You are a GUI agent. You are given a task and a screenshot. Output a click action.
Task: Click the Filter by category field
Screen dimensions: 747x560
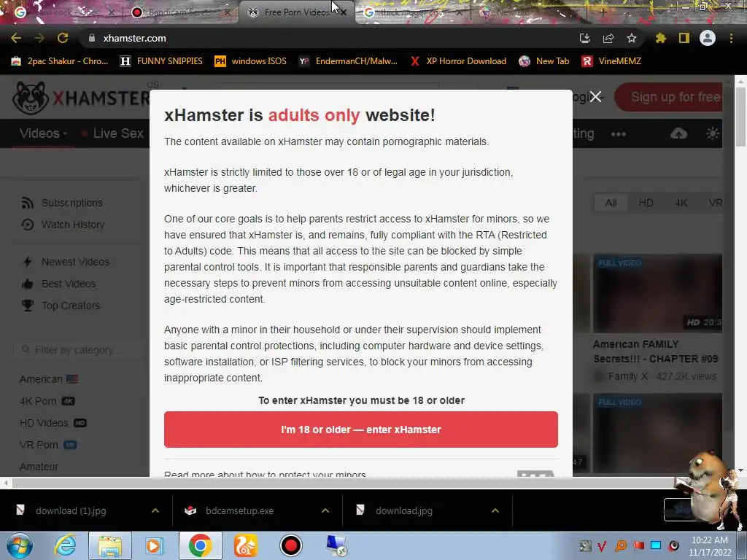(77, 350)
